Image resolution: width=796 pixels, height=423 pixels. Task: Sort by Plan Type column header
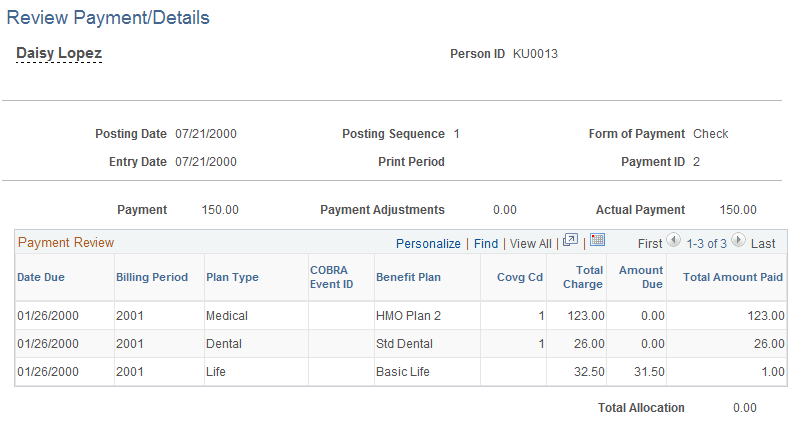(232, 277)
